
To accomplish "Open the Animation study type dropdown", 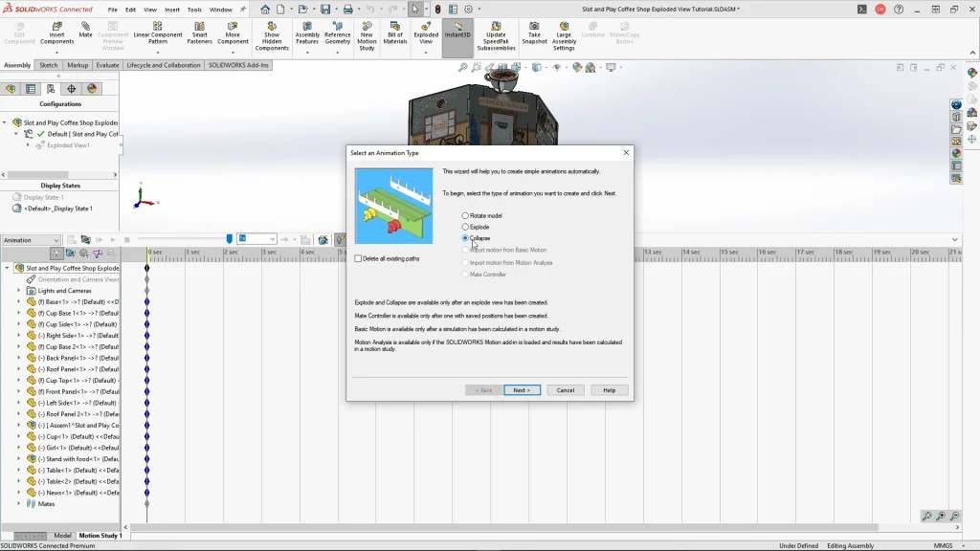I will coord(32,240).
